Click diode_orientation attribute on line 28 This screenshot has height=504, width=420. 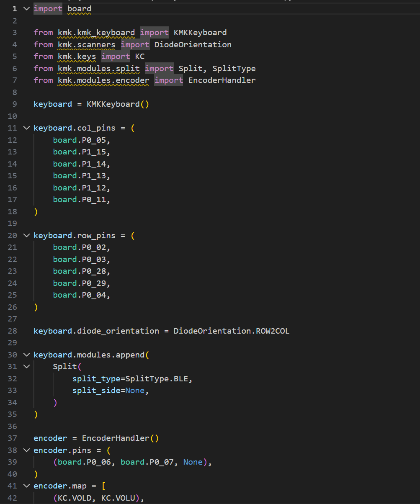click(x=118, y=331)
